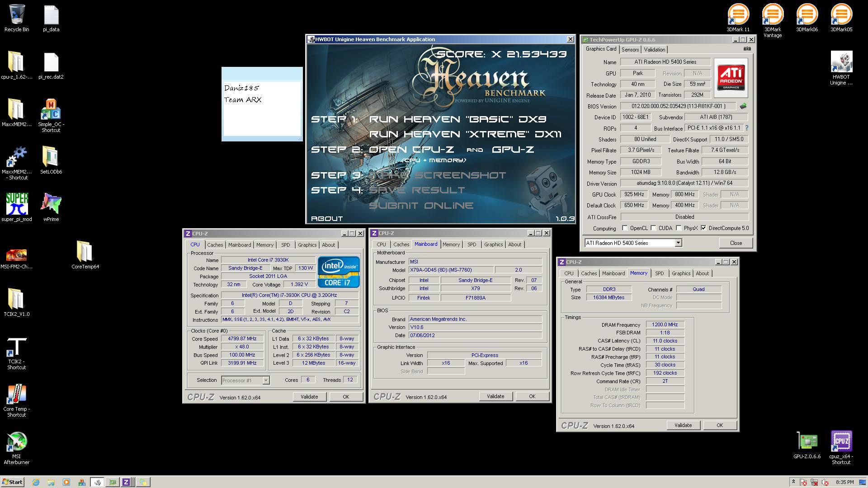Open the 3DMark Vantage shortcut
This screenshot has width=868, height=488.
(x=773, y=21)
